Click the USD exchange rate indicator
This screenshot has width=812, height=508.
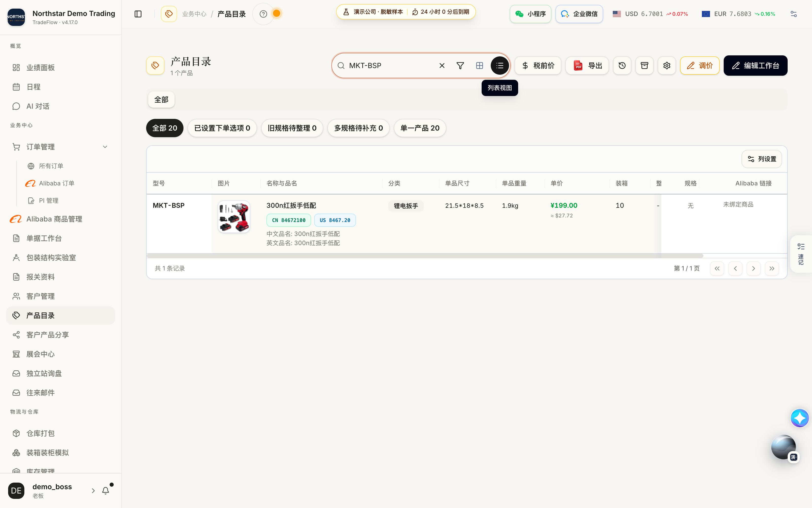point(650,14)
